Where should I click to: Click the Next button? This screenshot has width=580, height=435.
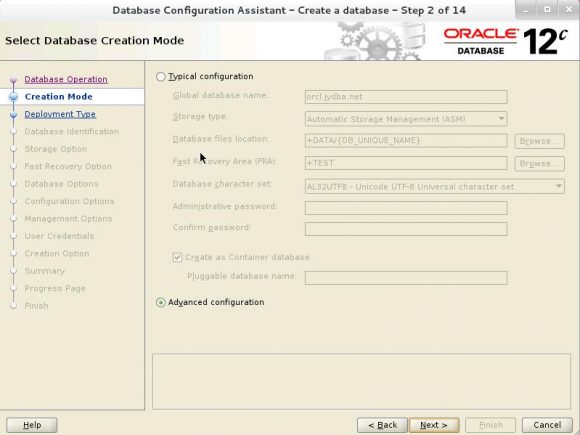tap(434, 425)
